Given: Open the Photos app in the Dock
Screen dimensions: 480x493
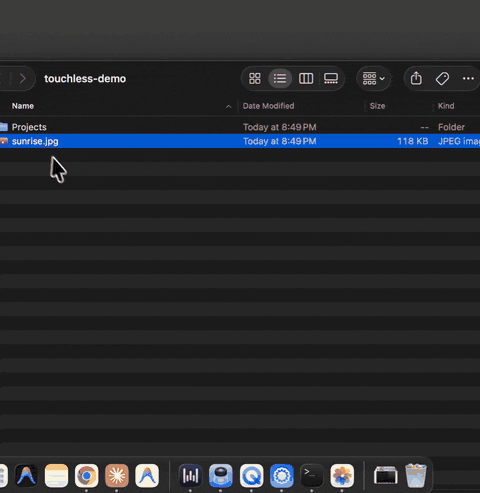Looking at the screenshot, I should pos(342,475).
